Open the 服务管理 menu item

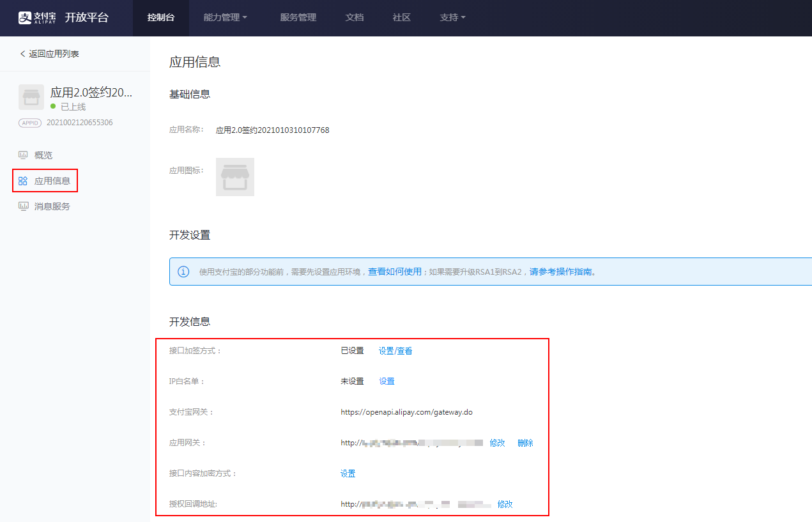pos(298,18)
